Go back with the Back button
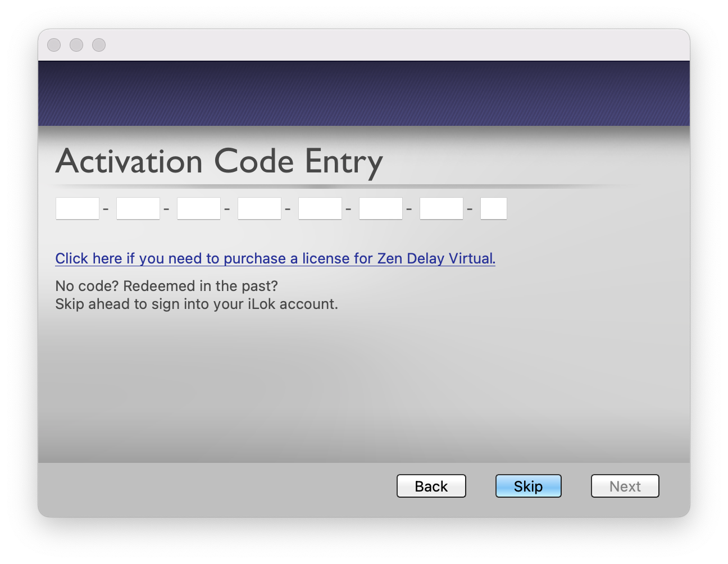728x564 pixels. 431,486
